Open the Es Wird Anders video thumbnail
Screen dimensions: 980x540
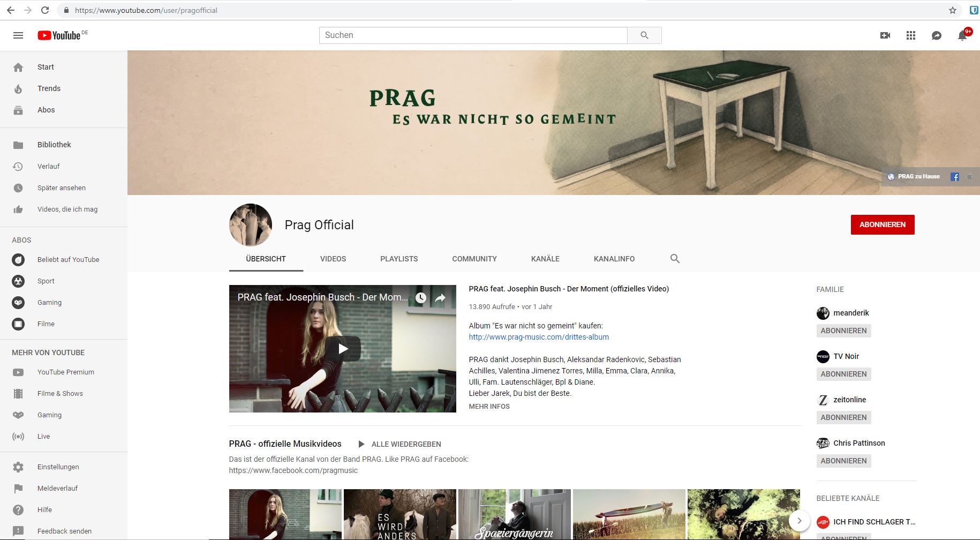[x=400, y=514]
